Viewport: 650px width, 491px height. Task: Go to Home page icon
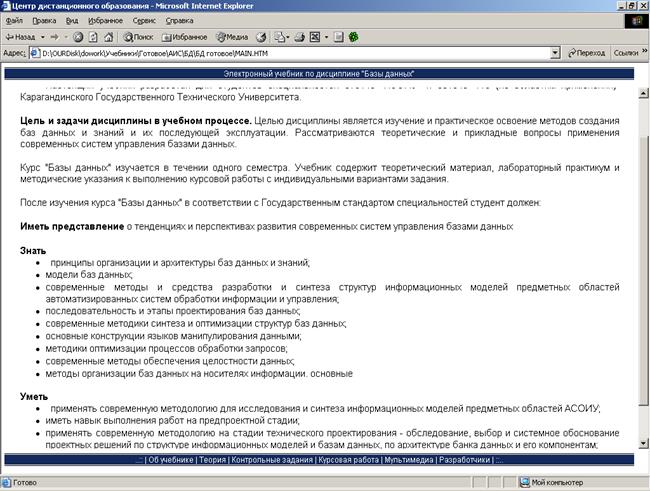(x=122, y=36)
